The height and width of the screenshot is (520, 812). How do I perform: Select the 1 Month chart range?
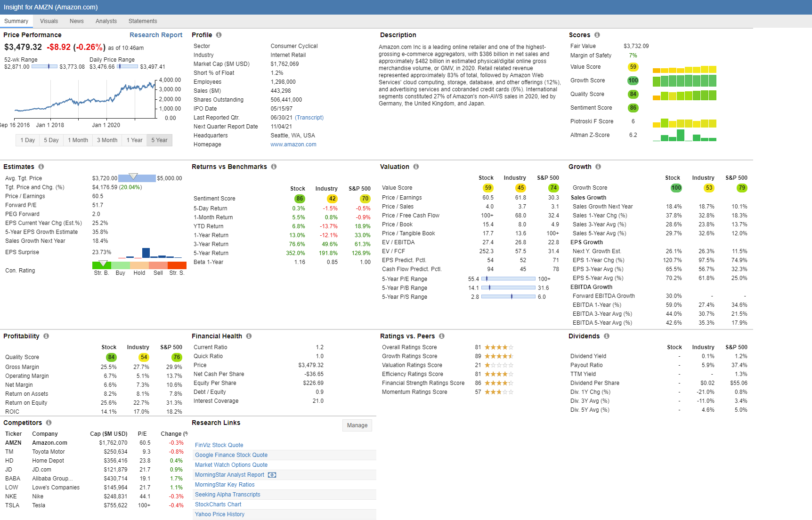pos(78,140)
